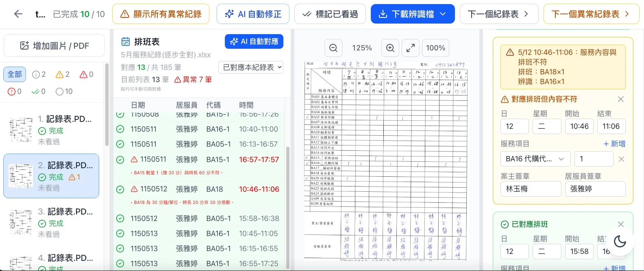Zoom in the document viewer

click(390, 48)
